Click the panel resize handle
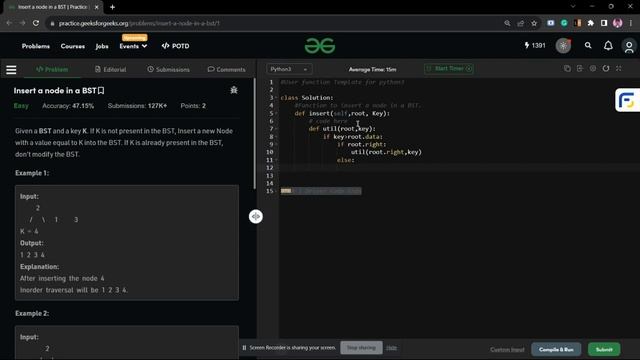Image resolution: width=640 pixels, height=360 pixels. click(x=256, y=216)
